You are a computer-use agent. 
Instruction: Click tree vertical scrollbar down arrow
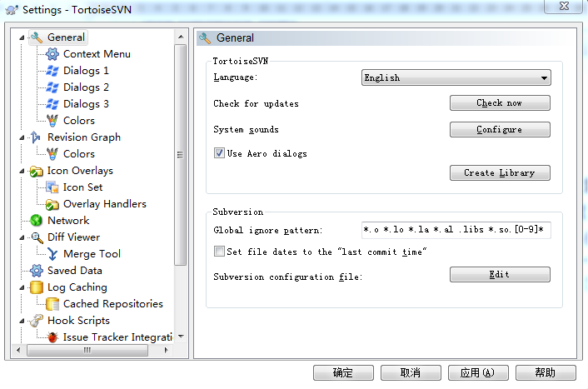click(181, 337)
